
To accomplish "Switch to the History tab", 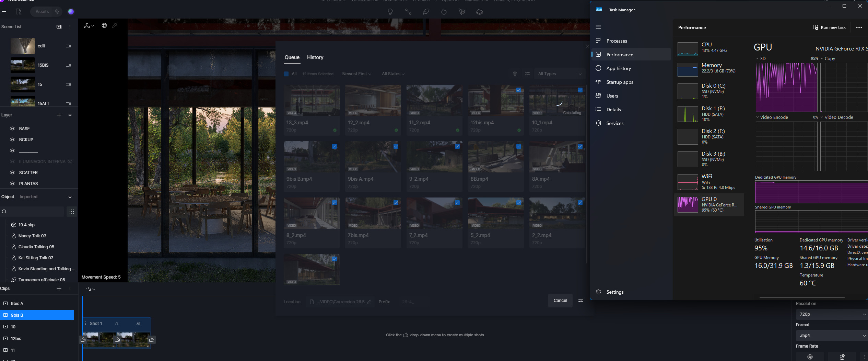I will pos(315,57).
